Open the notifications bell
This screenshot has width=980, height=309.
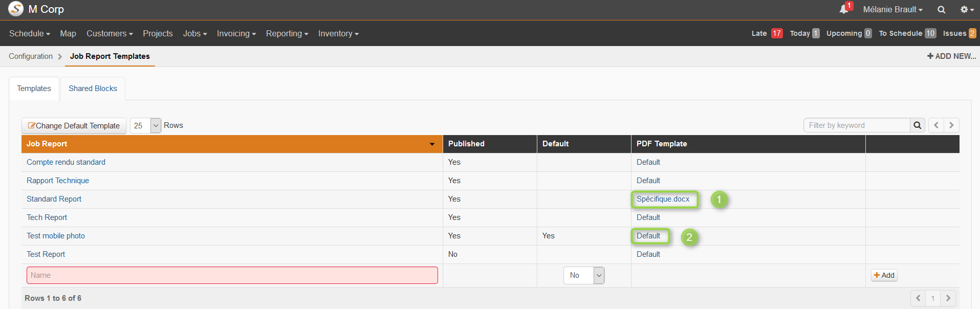coord(844,9)
